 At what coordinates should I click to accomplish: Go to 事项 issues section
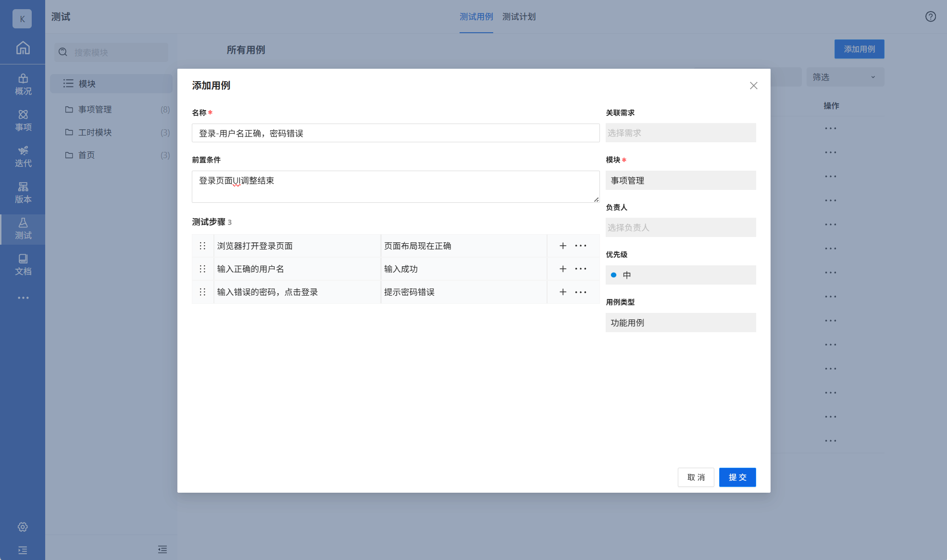[x=23, y=121]
